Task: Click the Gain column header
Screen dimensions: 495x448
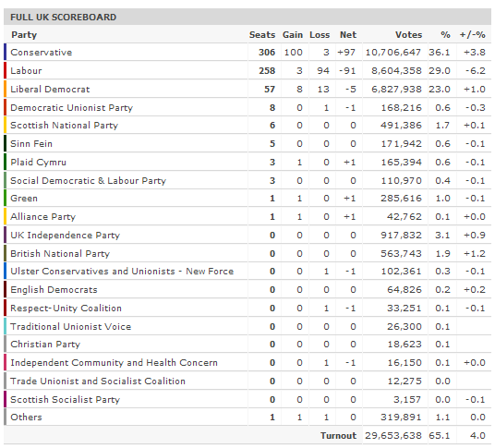Action: click(x=293, y=35)
